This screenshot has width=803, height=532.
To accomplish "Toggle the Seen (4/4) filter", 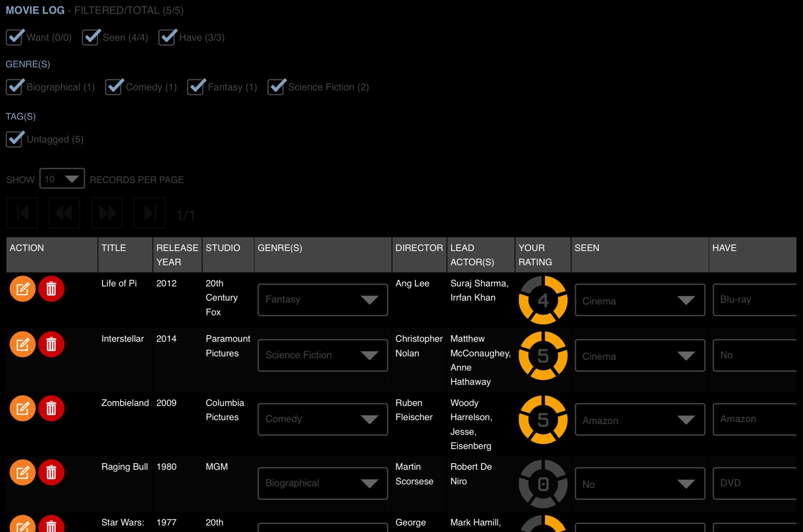I will (x=91, y=37).
